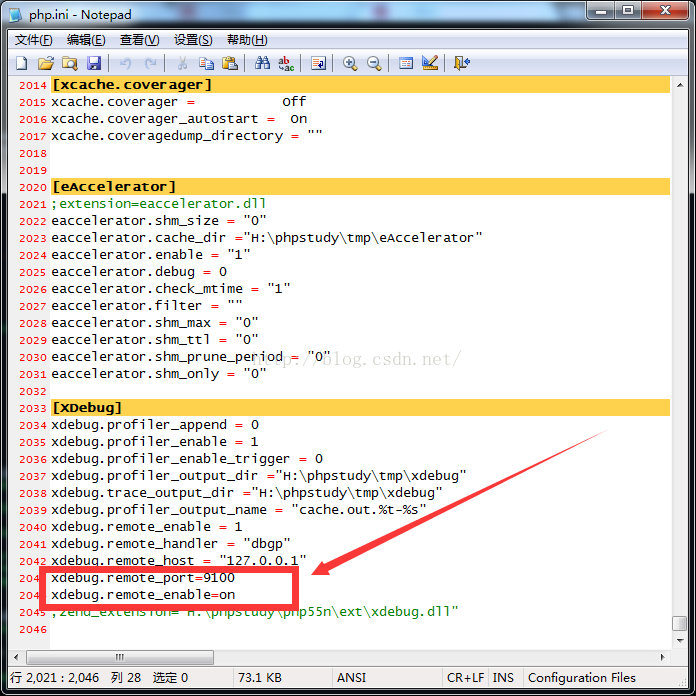Toggle the word wrap toolbar icon

[318, 63]
